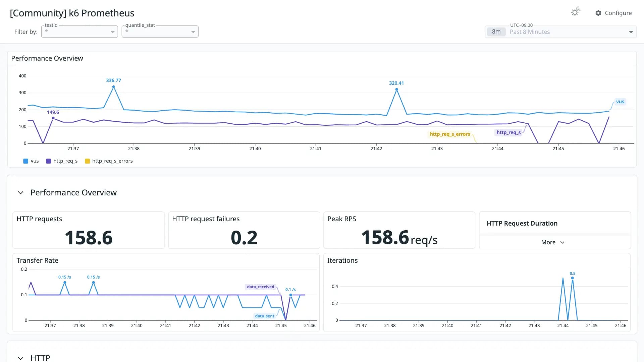Viewport: 644px width, 362px height.
Task: Click the HTTP request failures 0.2 value
Action: click(244, 238)
